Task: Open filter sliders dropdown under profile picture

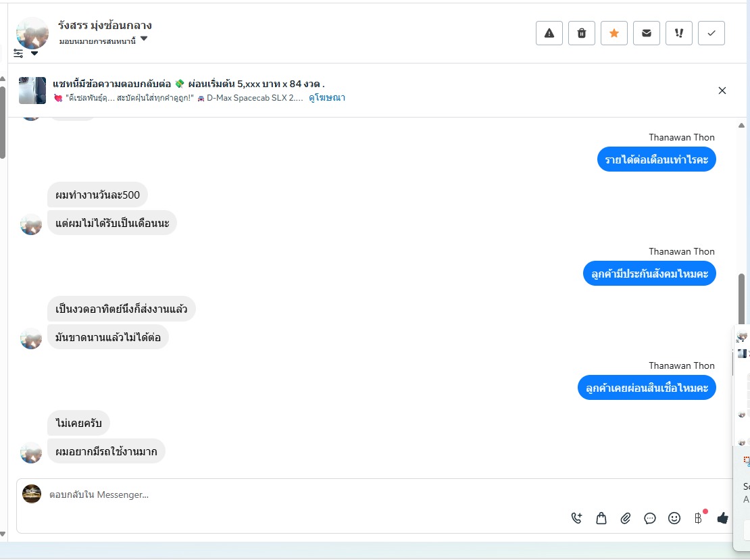Action: (25, 53)
